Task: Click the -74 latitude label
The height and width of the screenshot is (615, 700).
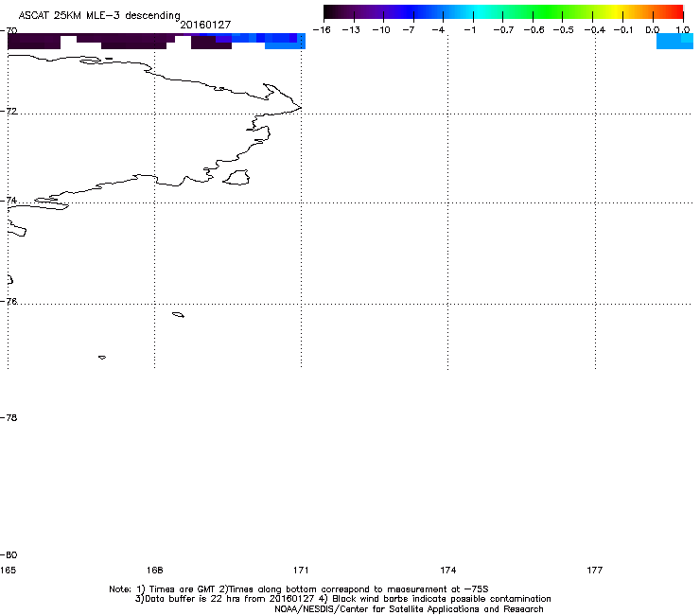Action: [9, 201]
